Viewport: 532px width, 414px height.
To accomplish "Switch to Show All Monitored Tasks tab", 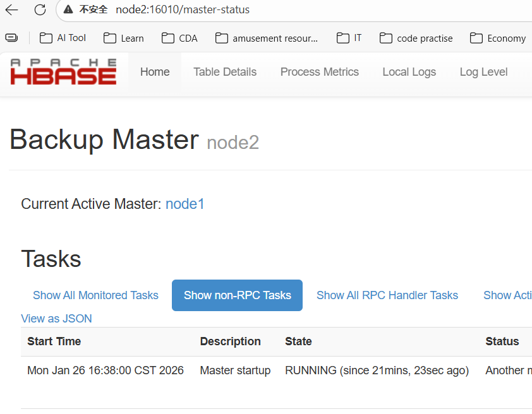I will [x=95, y=295].
